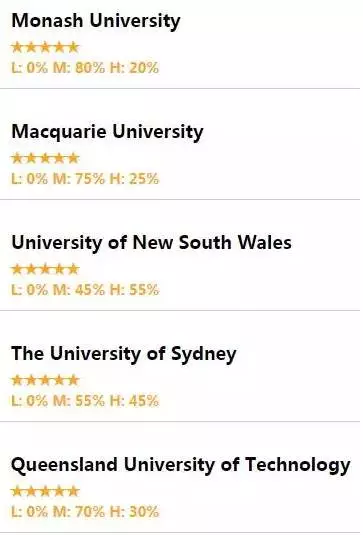Click the 'M: 75% H: 25%' stats line
363x535 pixels.
(85, 179)
